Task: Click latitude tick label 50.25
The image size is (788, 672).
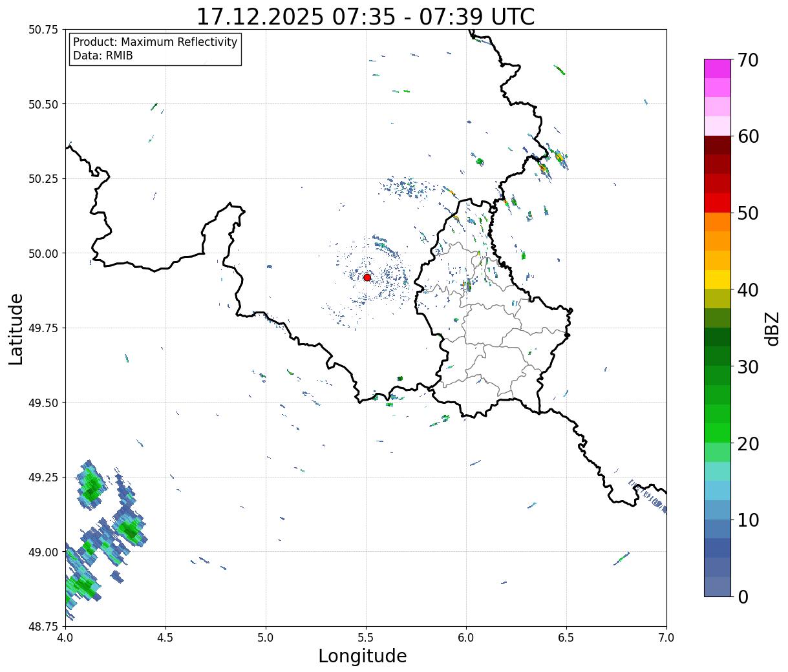Action: pyautogui.click(x=43, y=179)
